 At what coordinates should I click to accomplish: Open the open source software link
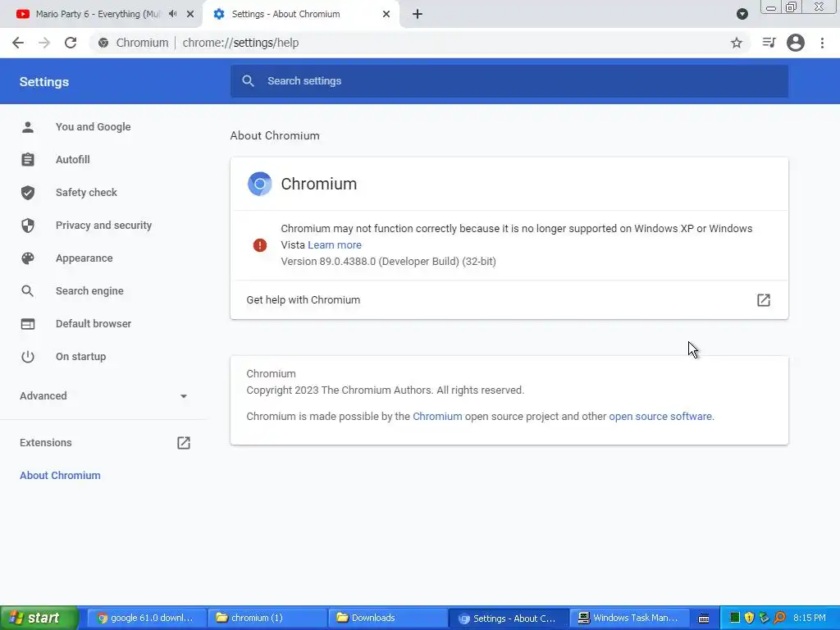point(660,416)
